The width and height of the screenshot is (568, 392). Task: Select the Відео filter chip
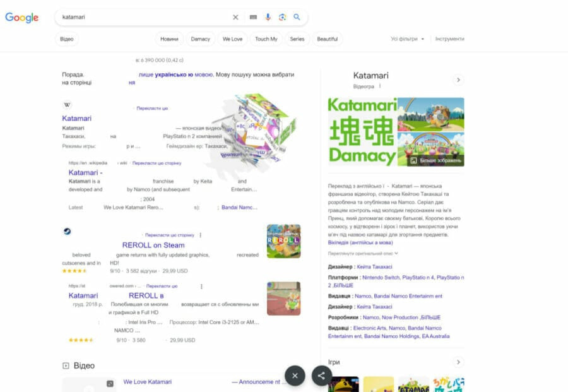tap(67, 39)
